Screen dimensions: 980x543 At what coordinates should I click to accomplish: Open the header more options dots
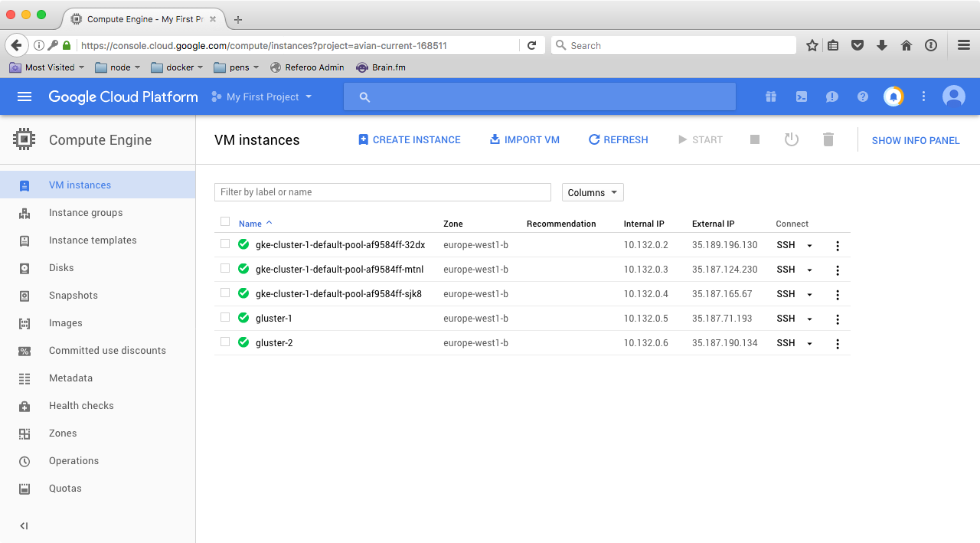coord(924,96)
